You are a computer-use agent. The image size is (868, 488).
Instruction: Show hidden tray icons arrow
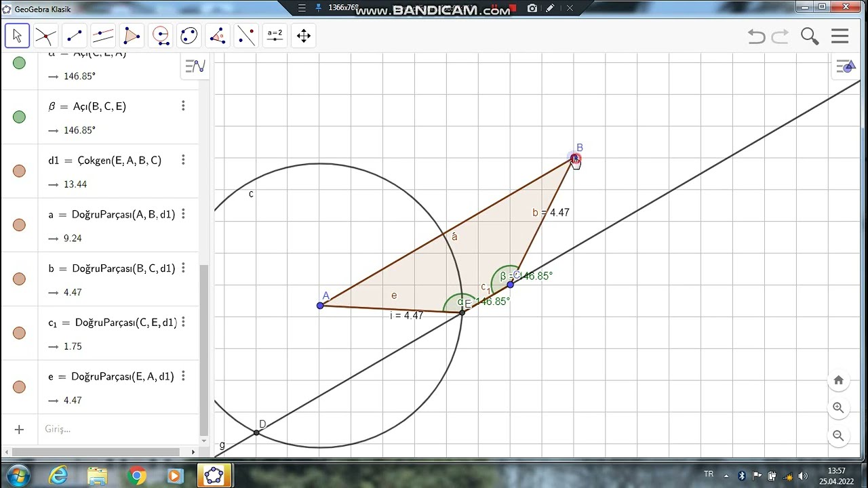726,475
